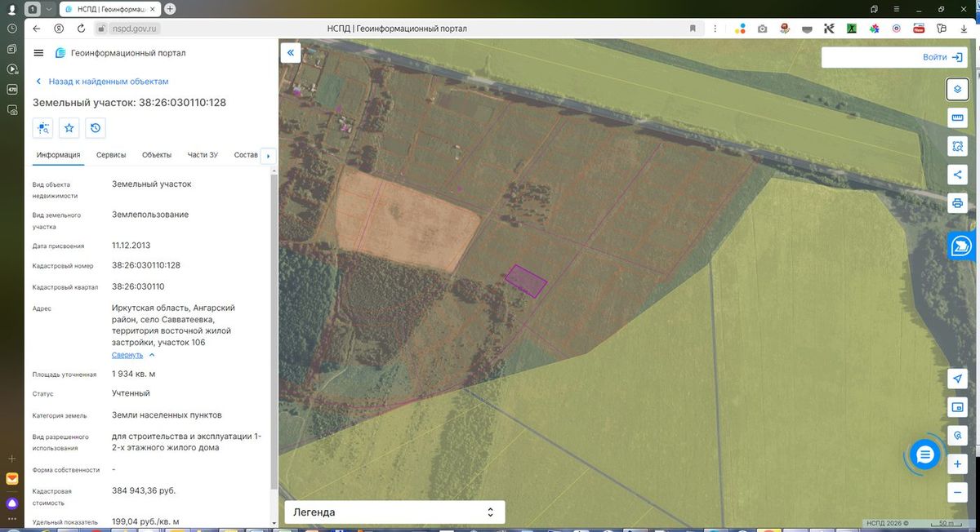Open a new browser tab
This screenshot has height=532, width=980.
click(x=170, y=9)
